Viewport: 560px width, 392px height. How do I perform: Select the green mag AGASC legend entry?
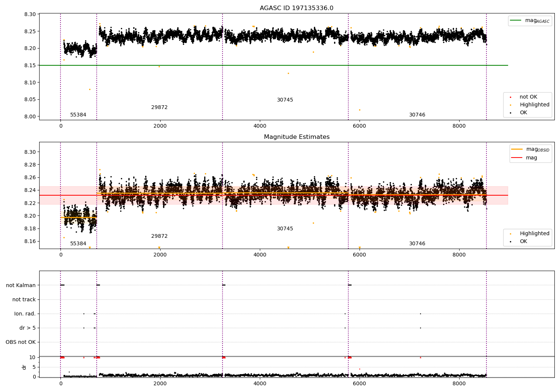point(530,21)
